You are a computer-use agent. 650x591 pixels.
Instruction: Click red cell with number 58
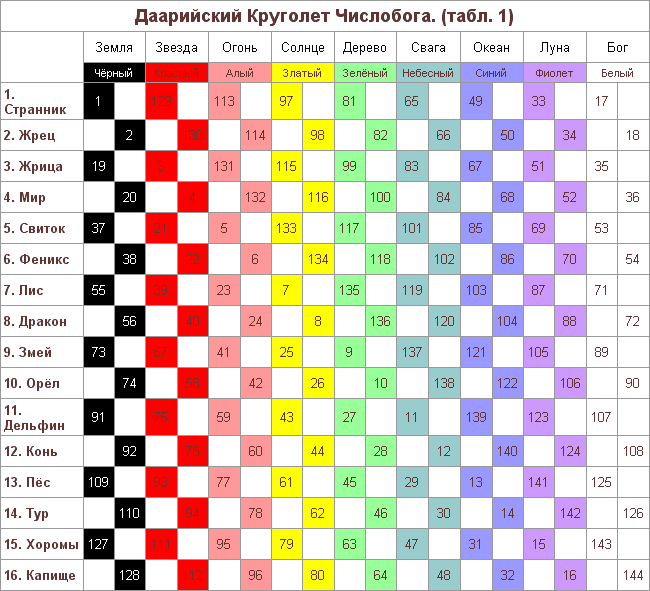click(x=192, y=383)
